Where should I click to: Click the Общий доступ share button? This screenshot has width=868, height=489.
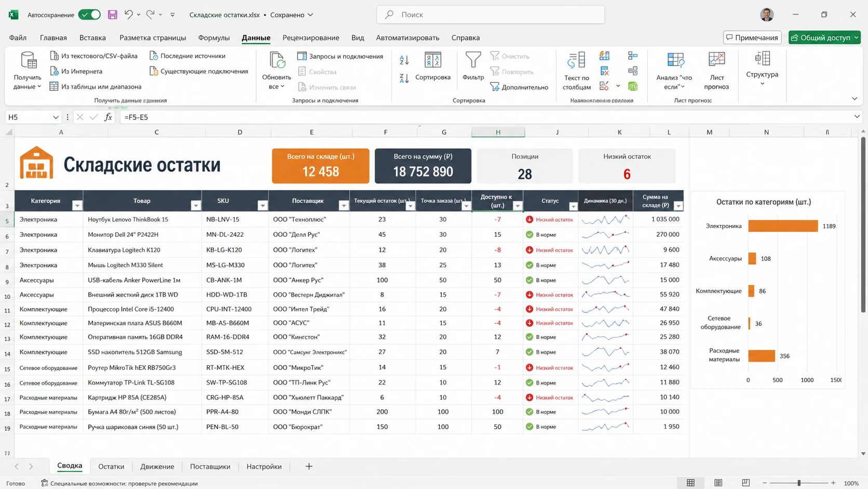824,37
